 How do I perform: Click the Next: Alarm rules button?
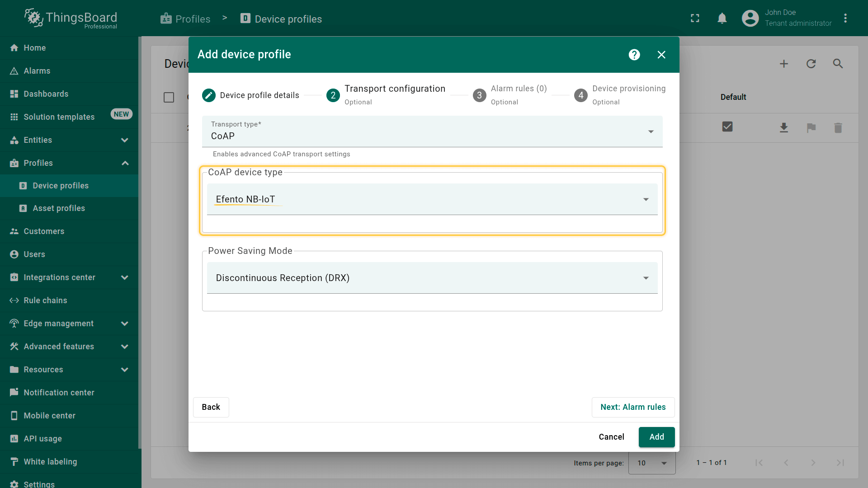pyautogui.click(x=632, y=407)
